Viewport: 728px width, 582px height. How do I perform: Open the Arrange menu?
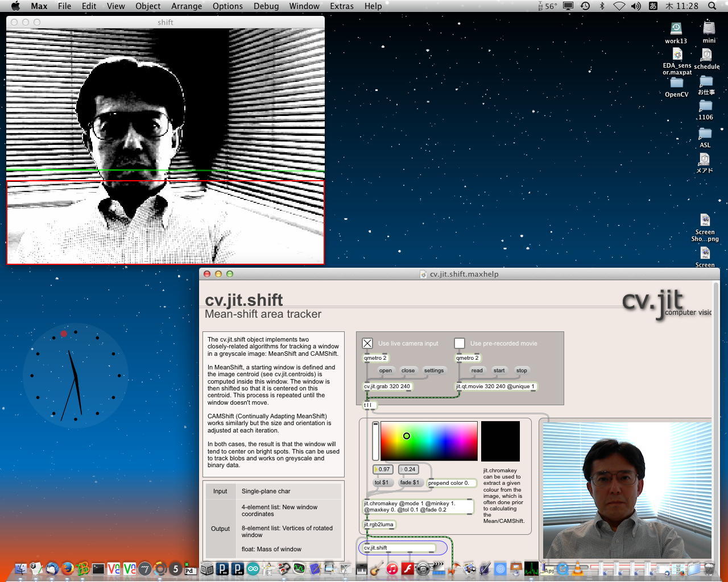tap(187, 6)
